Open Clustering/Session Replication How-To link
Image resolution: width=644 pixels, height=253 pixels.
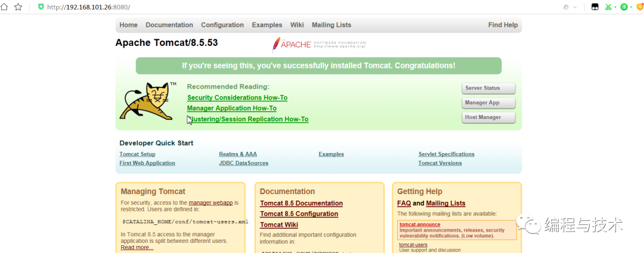(x=247, y=119)
